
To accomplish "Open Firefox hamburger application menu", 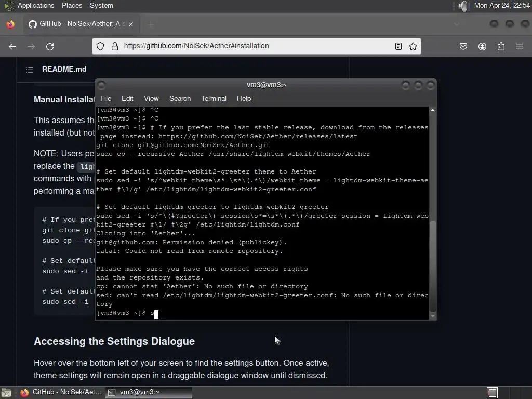I will coord(520,46).
